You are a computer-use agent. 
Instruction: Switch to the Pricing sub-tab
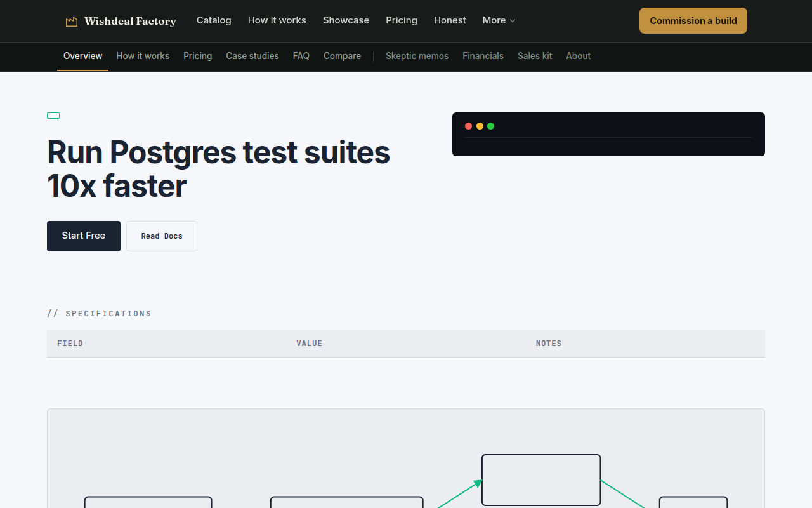click(198, 56)
